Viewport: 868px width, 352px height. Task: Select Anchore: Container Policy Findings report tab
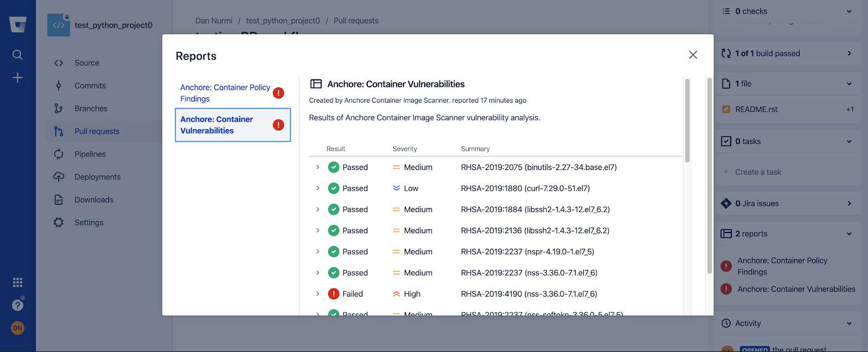[x=233, y=93]
